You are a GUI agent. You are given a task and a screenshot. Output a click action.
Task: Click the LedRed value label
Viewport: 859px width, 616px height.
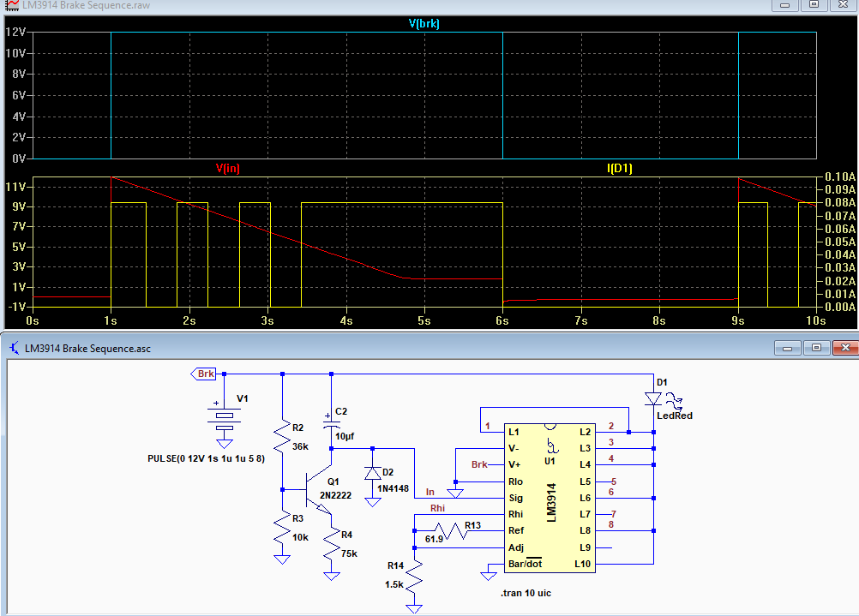click(x=675, y=416)
